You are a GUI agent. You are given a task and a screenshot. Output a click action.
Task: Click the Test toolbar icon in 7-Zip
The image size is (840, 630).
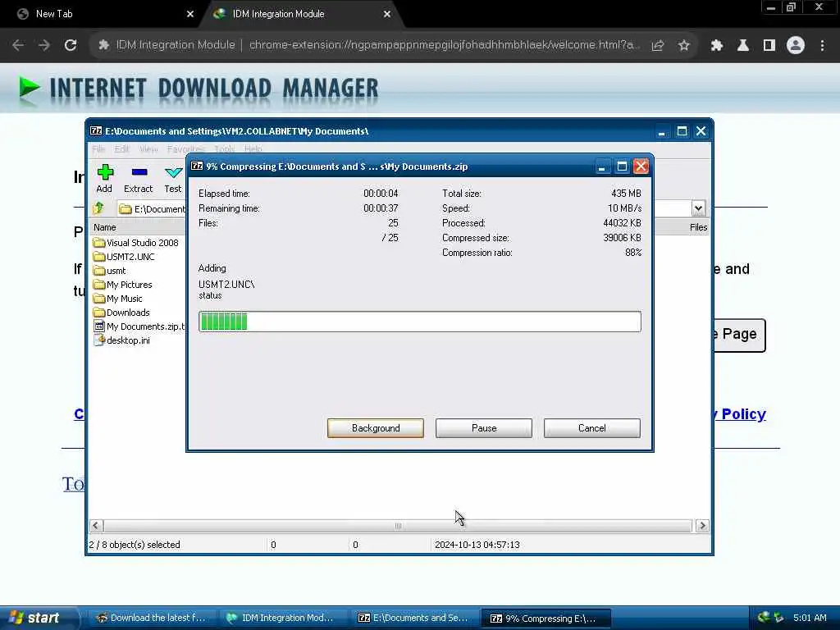[172, 178]
